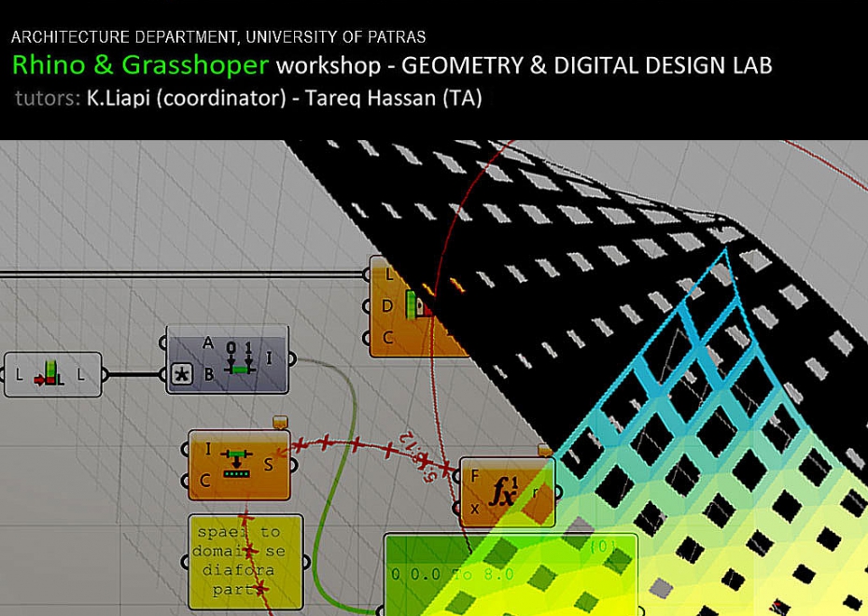
Task: Click output S on the Divide Domain component
Action: (269, 465)
